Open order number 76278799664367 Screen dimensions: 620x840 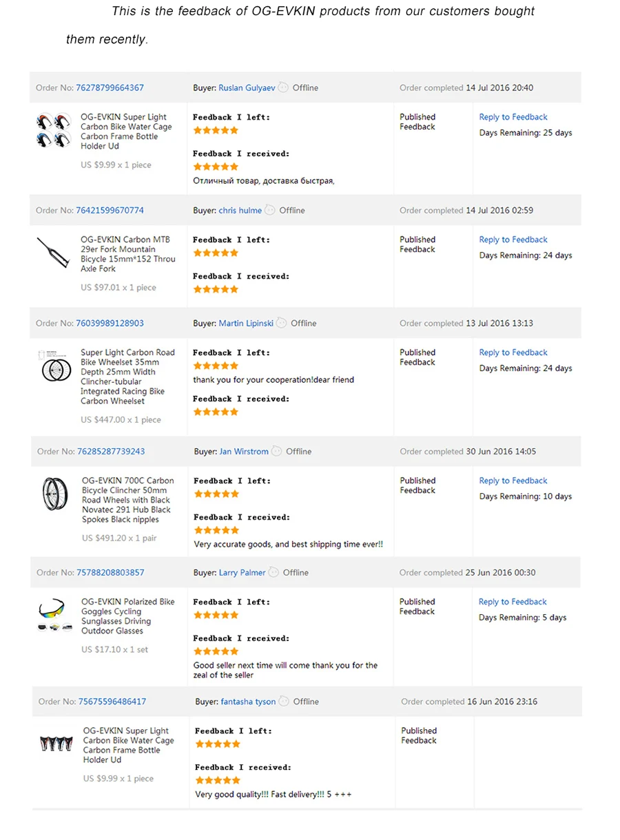click(110, 87)
